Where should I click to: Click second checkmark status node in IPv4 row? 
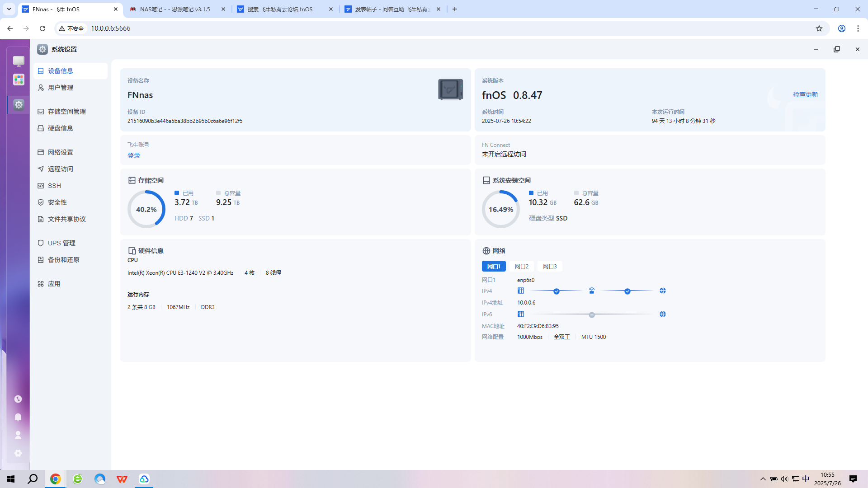(x=627, y=291)
